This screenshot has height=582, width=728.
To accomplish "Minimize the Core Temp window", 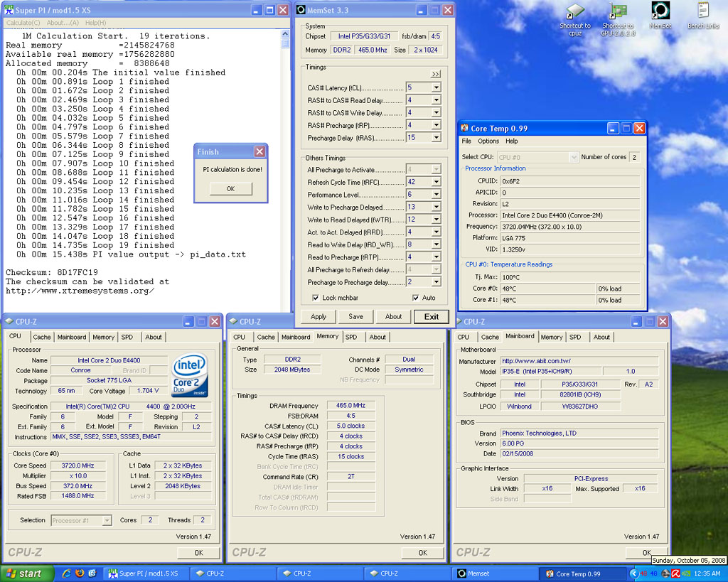I will tap(613, 128).
